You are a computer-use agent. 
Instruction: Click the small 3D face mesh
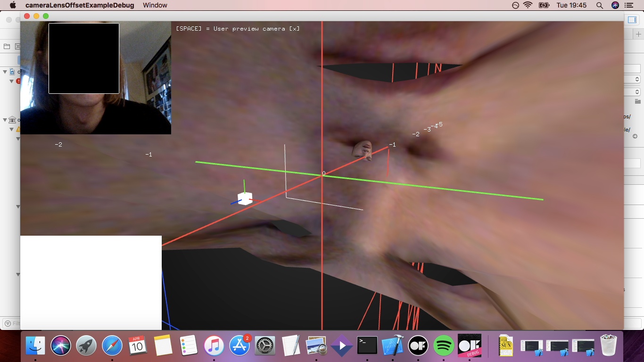point(363,150)
